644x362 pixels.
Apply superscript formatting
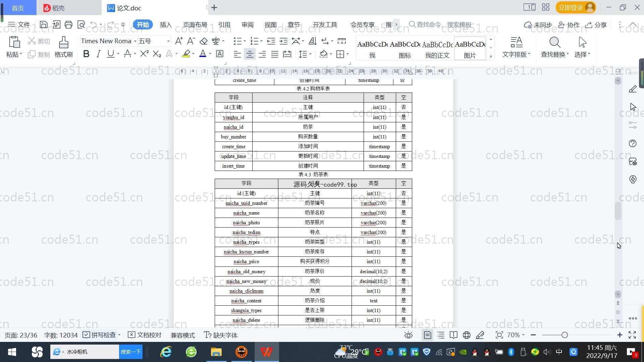coord(144,54)
